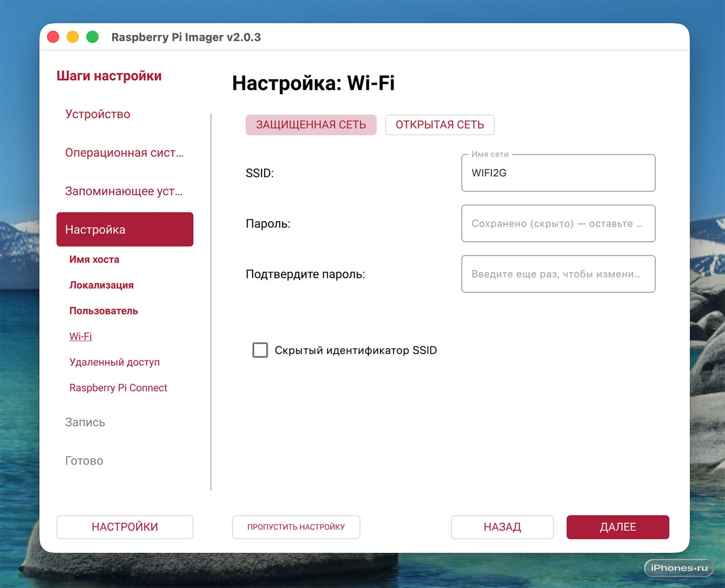Select the Настройка step

pos(125,229)
